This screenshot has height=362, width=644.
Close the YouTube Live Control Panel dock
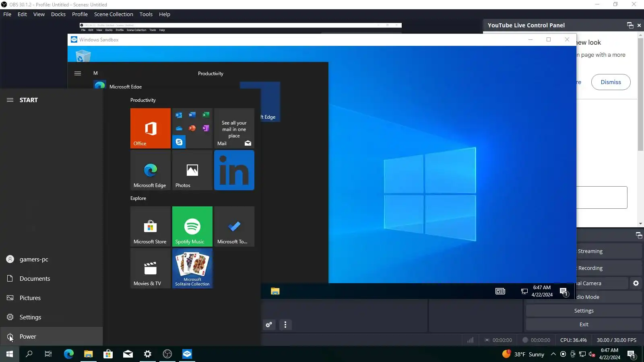tap(639, 25)
